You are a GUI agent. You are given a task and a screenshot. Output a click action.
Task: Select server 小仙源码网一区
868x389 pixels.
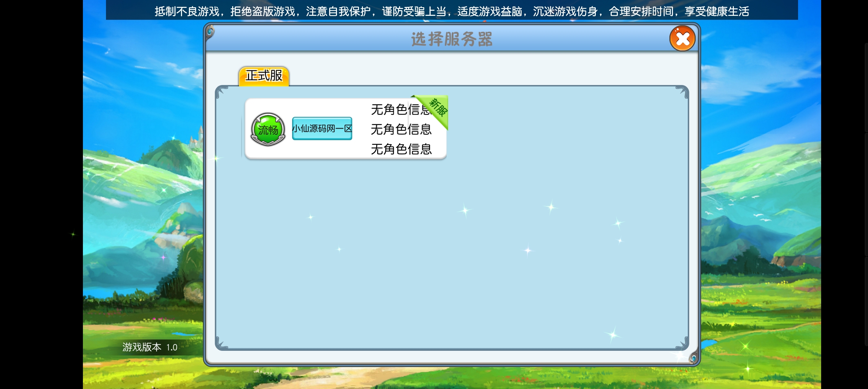(x=322, y=128)
